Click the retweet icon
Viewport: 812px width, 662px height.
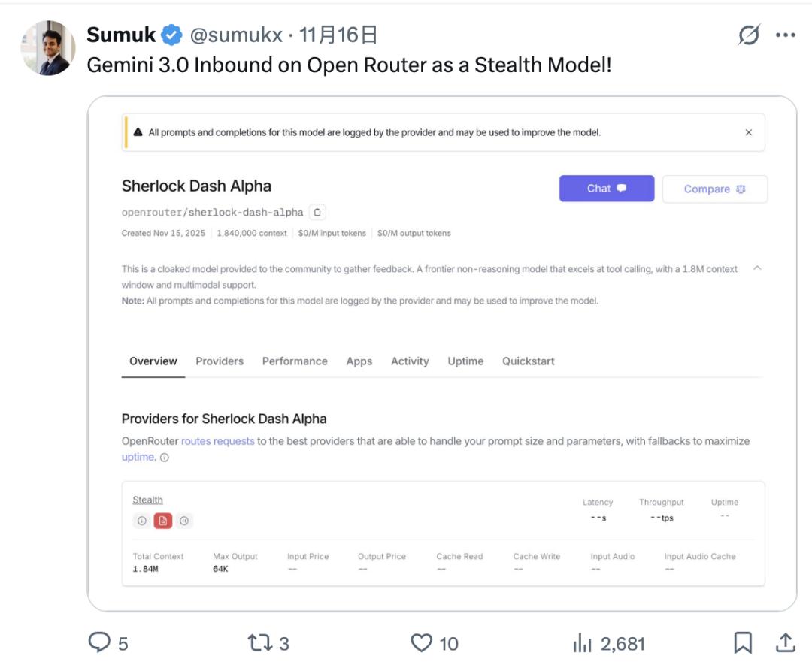tap(259, 643)
